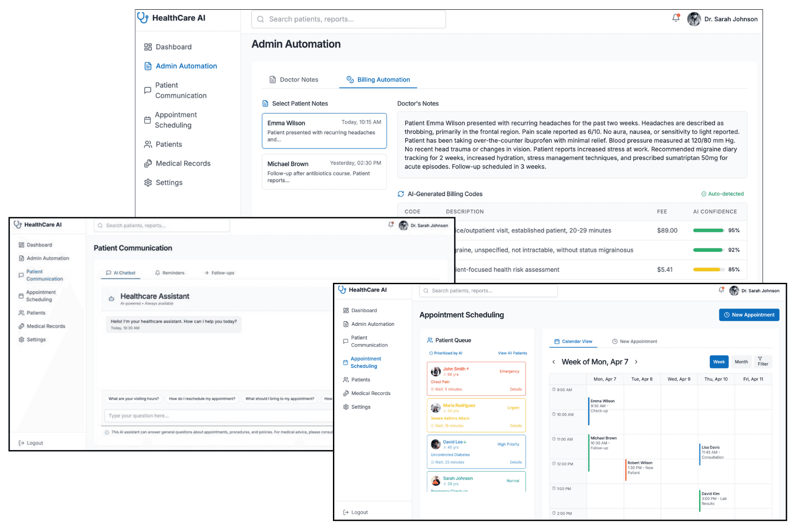Image resolution: width=798 pixels, height=532 pixels.
Task: Go to previous week using the left chevron
Action: coord(554,362)
